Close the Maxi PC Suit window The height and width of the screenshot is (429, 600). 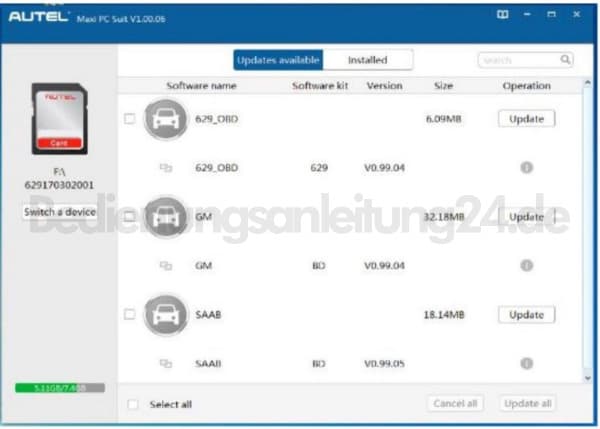577,15
